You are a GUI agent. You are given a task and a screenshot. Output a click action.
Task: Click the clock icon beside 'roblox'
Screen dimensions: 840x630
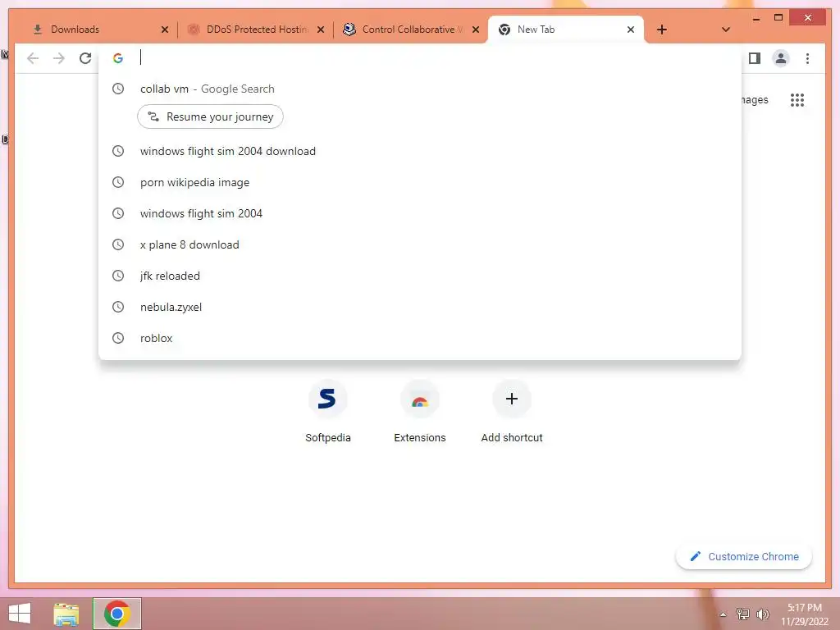click(118, 338)
